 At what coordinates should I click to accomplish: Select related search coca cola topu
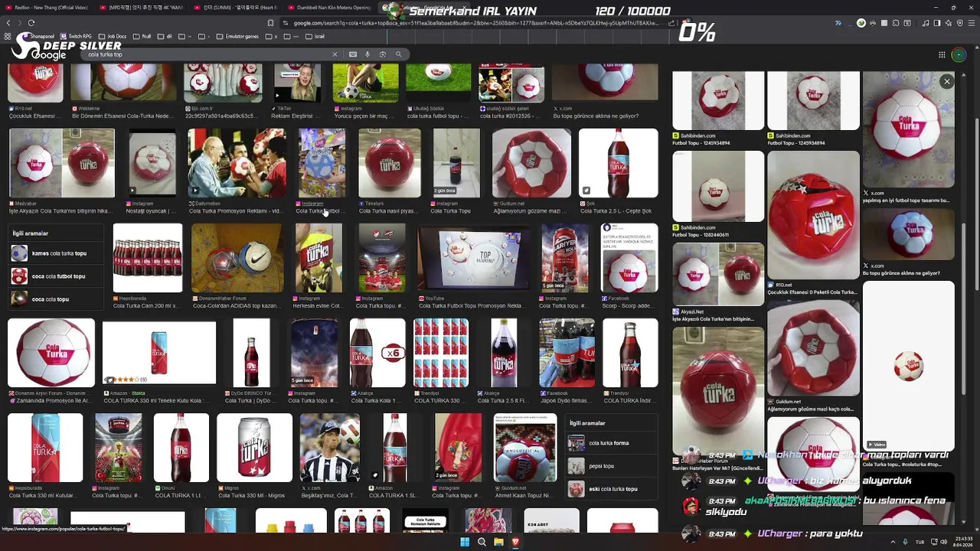(x=57, y=299)
